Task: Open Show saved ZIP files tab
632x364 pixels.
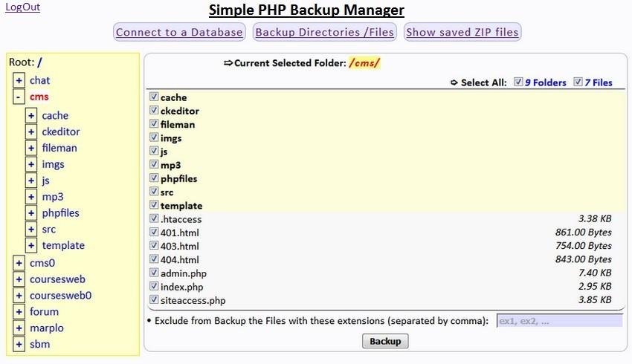Action: coord(462,32)
